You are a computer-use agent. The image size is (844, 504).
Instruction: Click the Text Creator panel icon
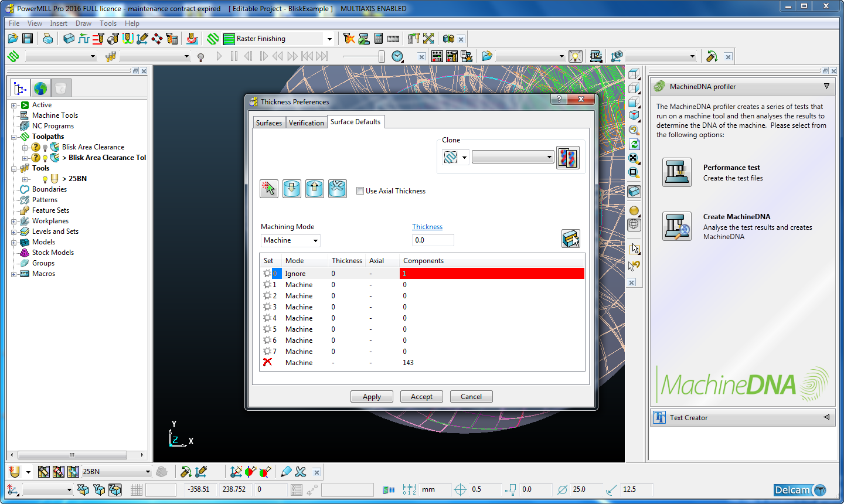tap(659, 417)
